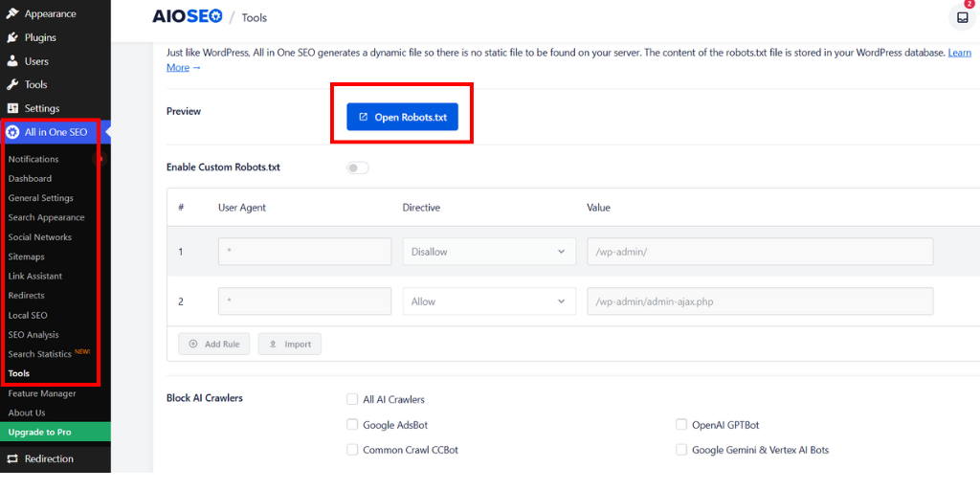Click the /wp-admin/ value field
This screenshot has height=490, width=980.
point(760,252)
